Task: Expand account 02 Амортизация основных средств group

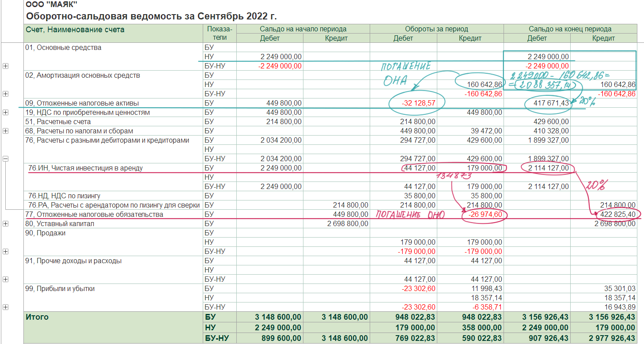Action: (x=6, y=94)
